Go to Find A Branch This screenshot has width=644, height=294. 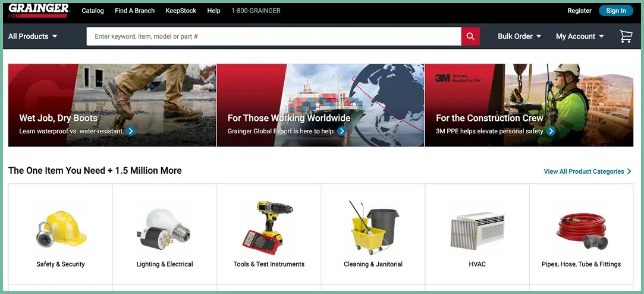(x=134, y=11)
